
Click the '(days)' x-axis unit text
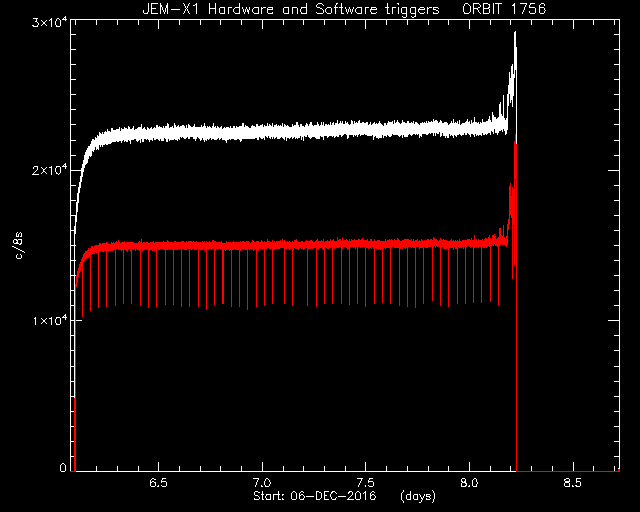tap(418, 496)
